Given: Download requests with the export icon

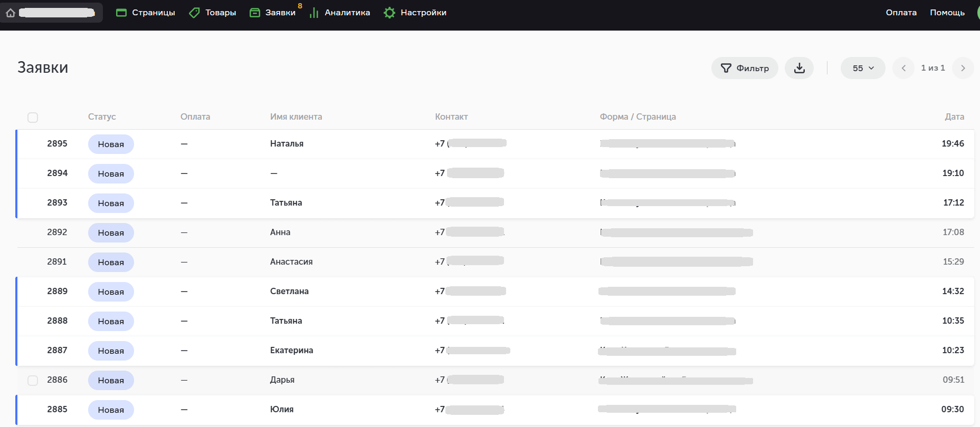Looking at the screenshot, I should (x=799, y=68).
